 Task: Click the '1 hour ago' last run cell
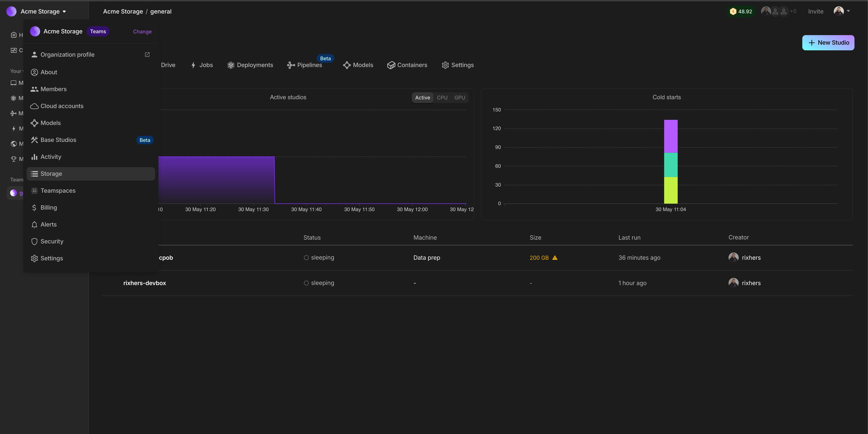click(x=632, y=283)
